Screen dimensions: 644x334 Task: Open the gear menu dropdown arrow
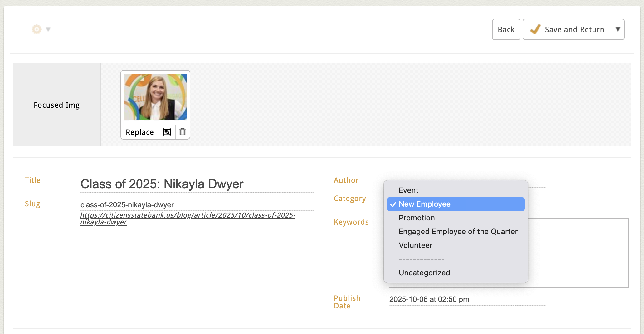(48, 29)
